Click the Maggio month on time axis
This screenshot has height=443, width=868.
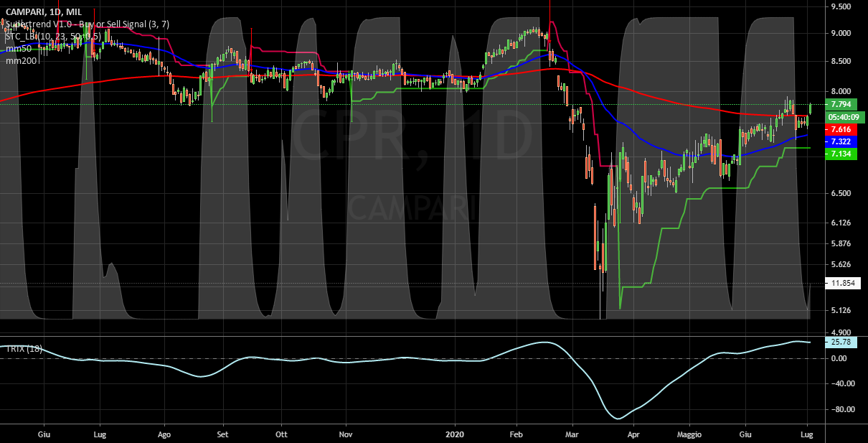click(689, 434)
